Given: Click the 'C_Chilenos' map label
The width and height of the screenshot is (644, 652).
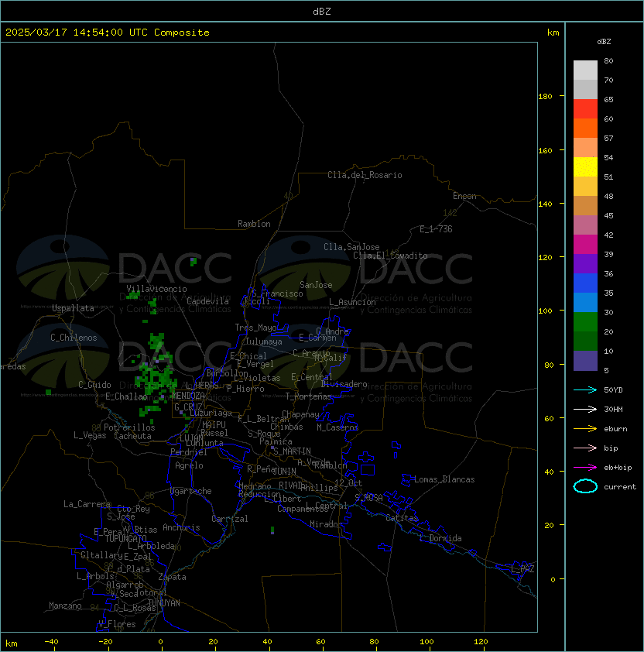Looking at the screenshot, I should point(74,338).
